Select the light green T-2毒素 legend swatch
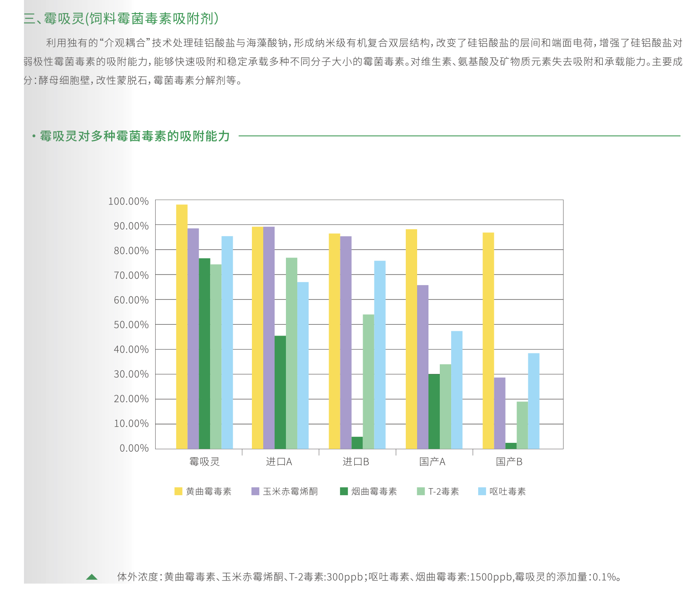This screenshot has width=700, height=591. coord(421,491)
